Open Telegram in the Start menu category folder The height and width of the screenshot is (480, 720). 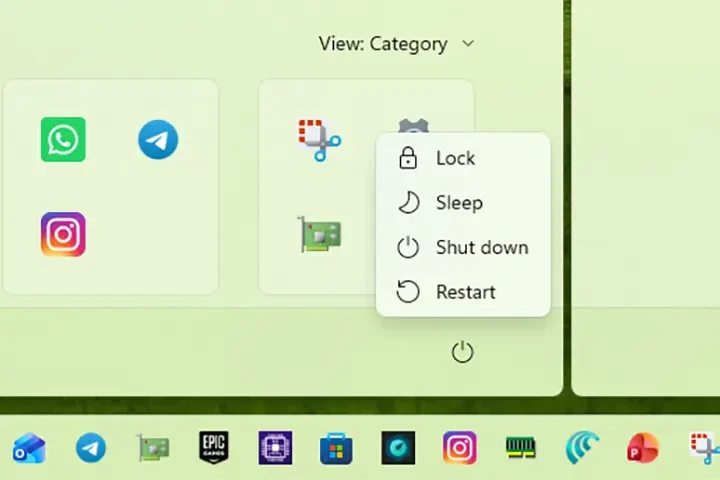[158, 139]
